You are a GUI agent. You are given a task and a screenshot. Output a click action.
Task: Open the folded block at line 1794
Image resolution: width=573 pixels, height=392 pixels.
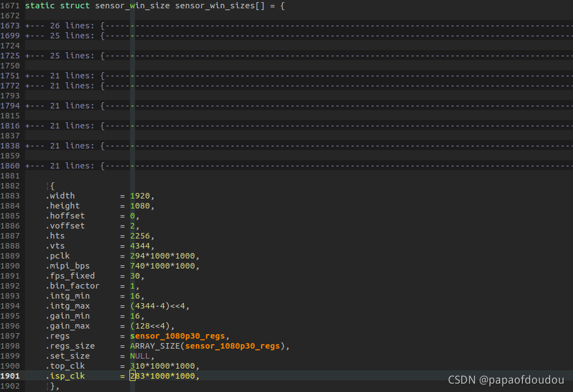pos(298,106)
